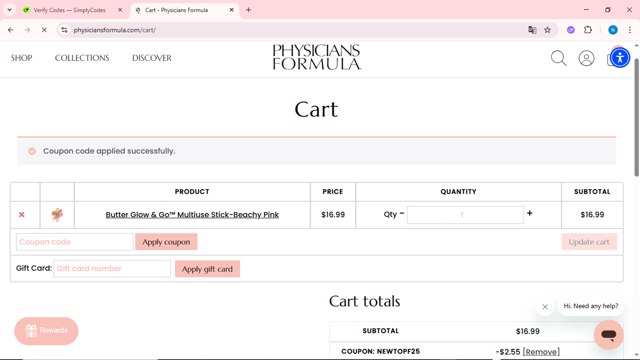Screen dimensions: 640x360
Task: Open the accessibility widget icon
Action: tap(620, 58)
